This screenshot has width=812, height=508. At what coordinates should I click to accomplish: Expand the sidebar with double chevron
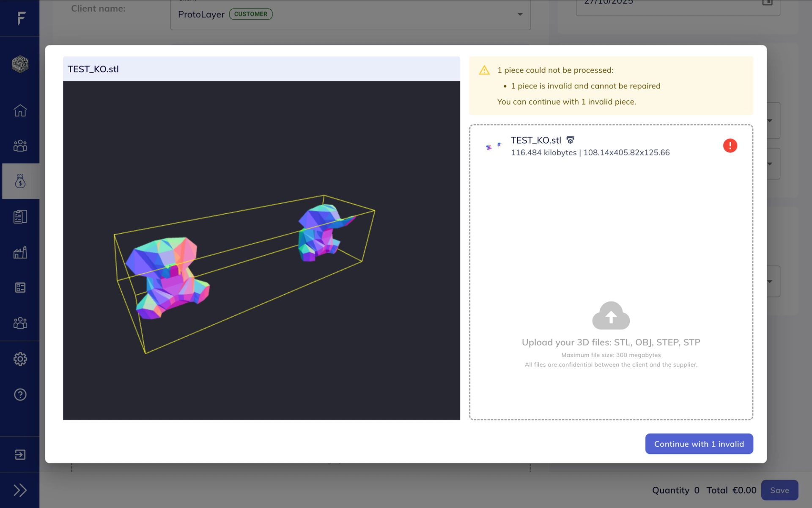point(20,490)
